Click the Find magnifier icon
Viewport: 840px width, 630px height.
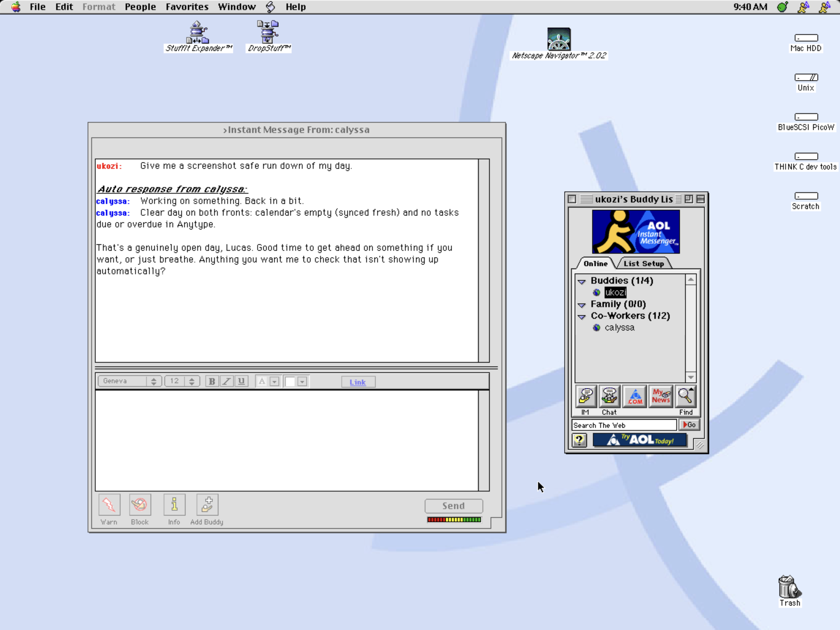click(x=685, y=396)
